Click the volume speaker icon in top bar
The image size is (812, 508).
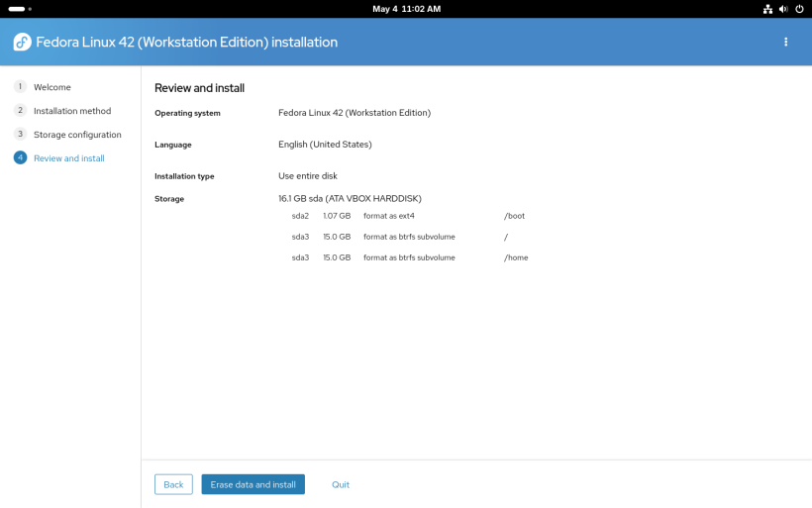[x=783, y=9]
